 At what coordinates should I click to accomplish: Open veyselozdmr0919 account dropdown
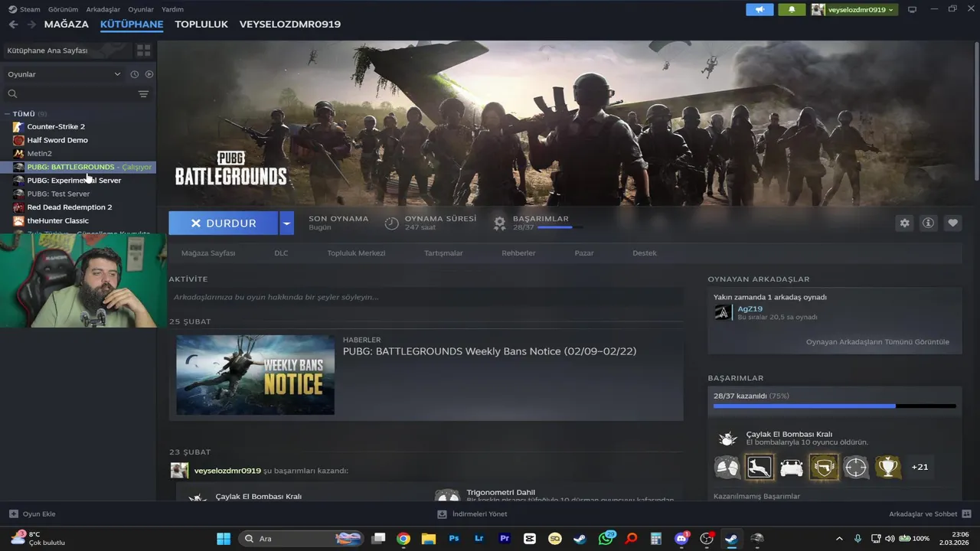(x=853, y=10)
